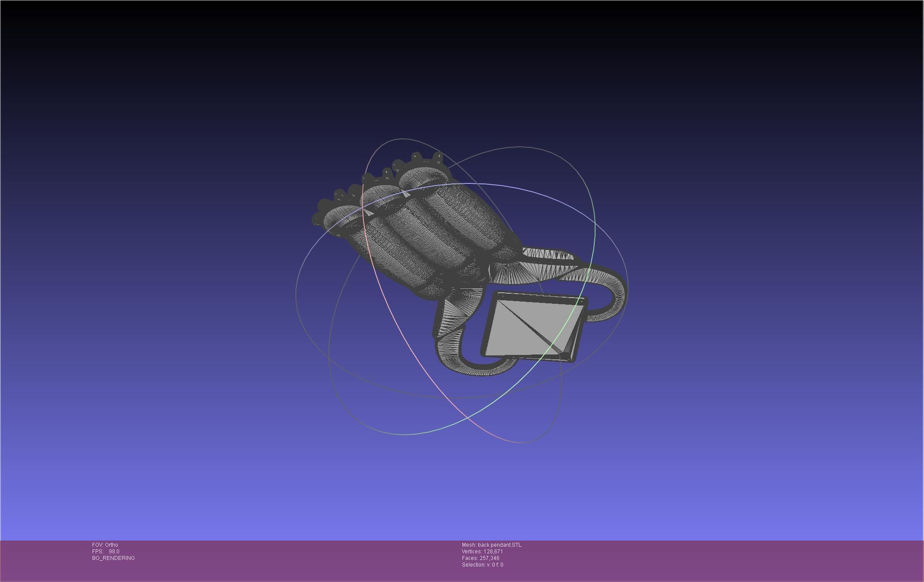This screenshot has height=582, width=924.
Task: Click the 'Mesh: back pendant.STL' filename text
Action: [492, 545]
